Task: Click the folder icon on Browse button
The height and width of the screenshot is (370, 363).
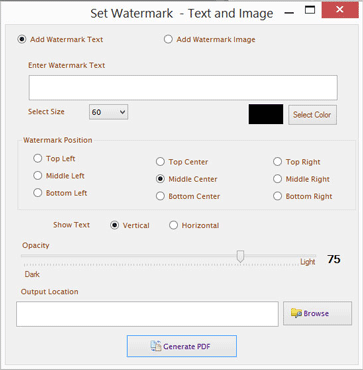Action: [x=296, y=313]
